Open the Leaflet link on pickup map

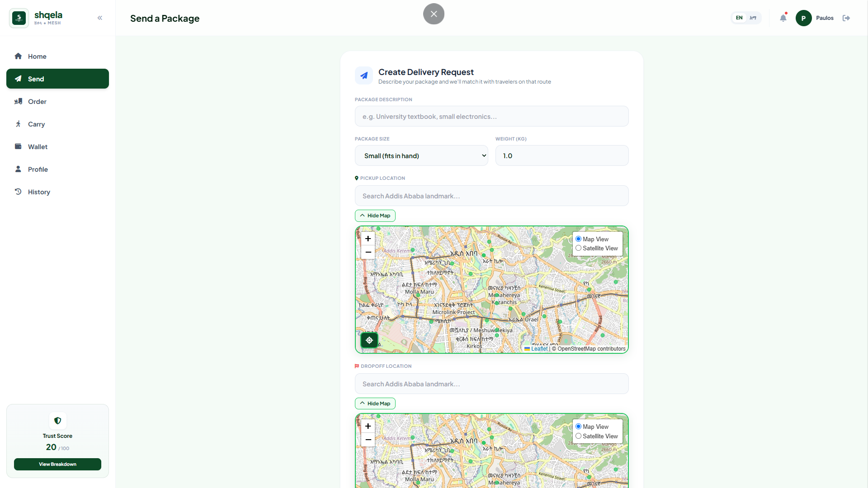coord(539,349)
